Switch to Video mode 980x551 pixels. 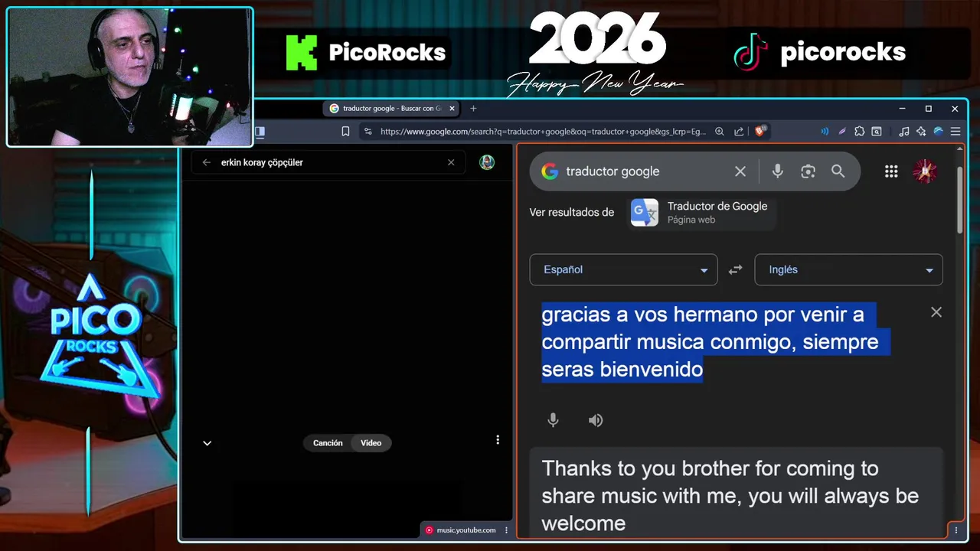point(371,443)
